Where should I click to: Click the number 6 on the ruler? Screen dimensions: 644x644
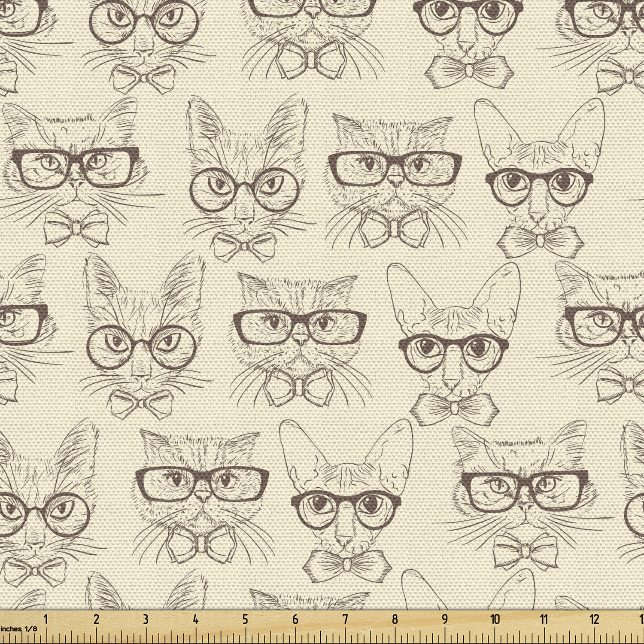295,619
